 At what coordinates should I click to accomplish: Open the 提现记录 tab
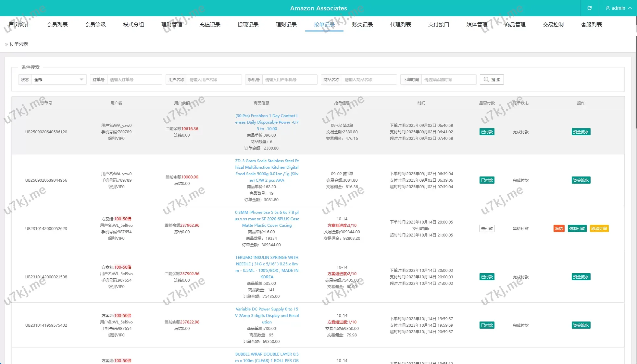(248, 25)
